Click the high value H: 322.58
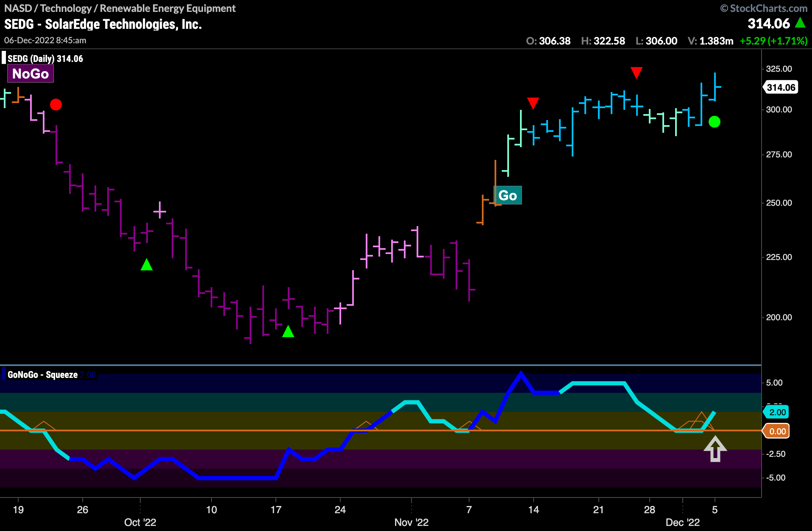 click(x=603, y=41)
